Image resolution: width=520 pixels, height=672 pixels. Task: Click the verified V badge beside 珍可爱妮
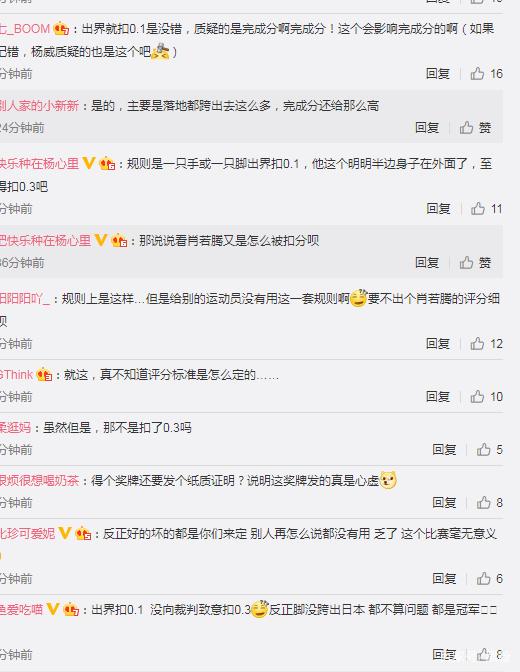(x=65, y=533)
